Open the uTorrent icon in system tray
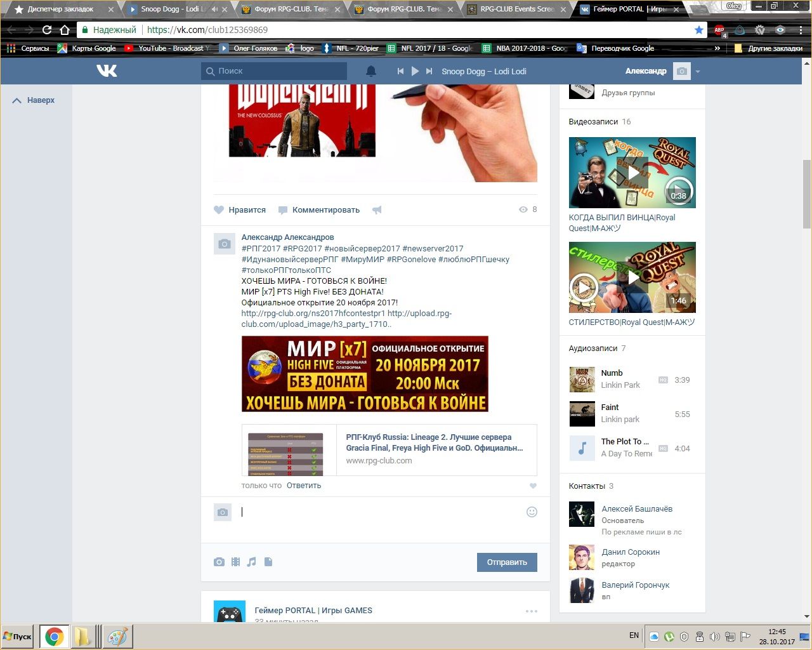Screen dimensions: 812x650 coord(669,637)
